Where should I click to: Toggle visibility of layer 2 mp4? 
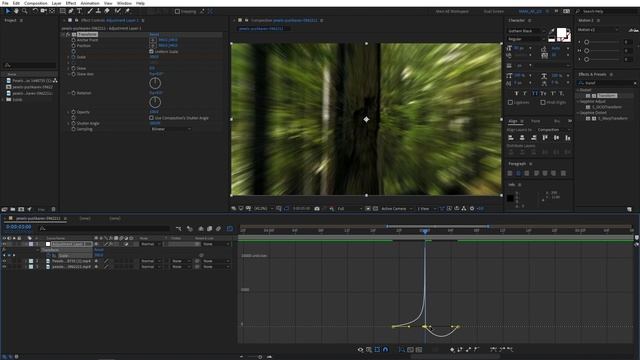tap(4, 261)
